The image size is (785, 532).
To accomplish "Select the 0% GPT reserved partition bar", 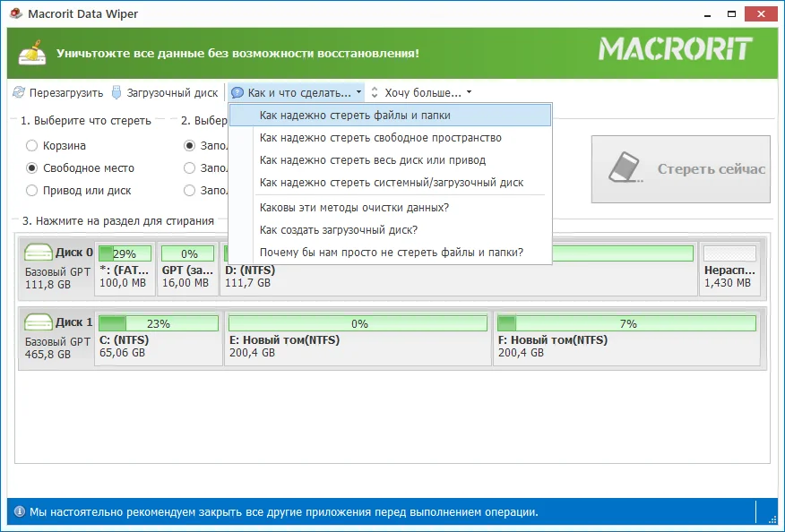I will (188, 253).
